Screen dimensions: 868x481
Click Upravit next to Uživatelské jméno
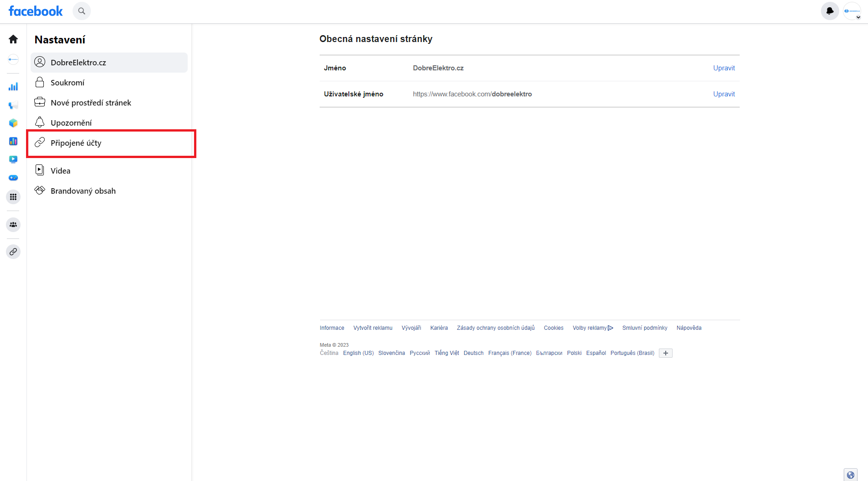(724, 94)
